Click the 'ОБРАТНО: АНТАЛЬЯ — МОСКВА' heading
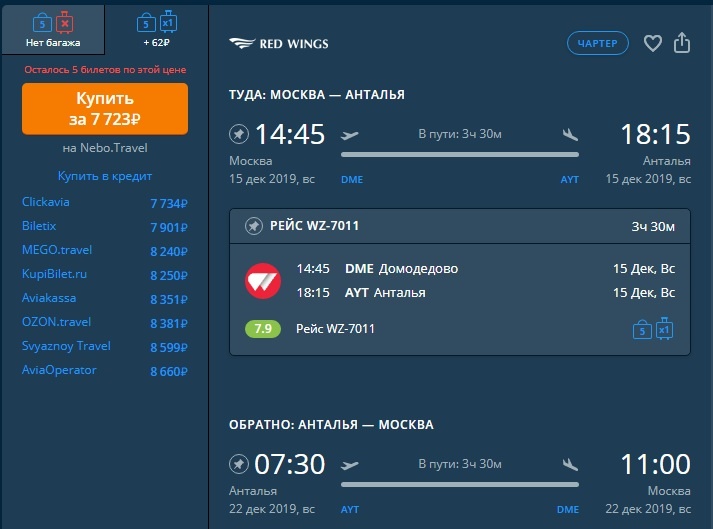This screenshot has height=529, width=713. (x=331, y=425)
